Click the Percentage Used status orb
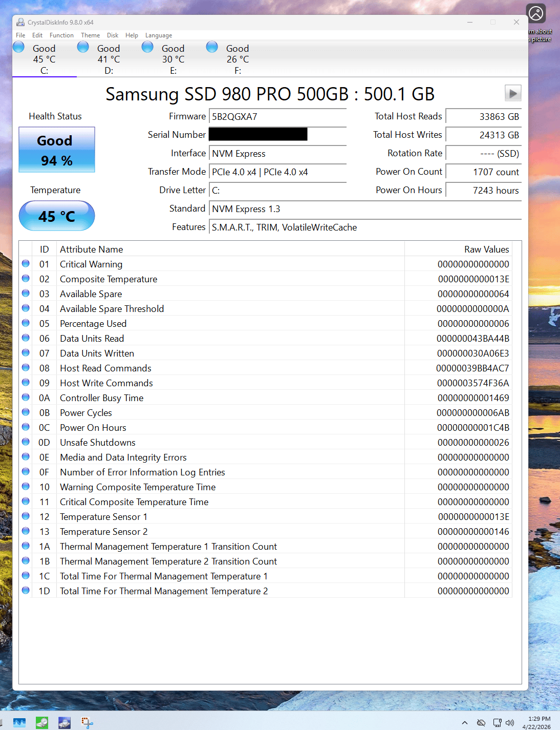The height and width of the screenshot is (730, 560). pos(26,323)
